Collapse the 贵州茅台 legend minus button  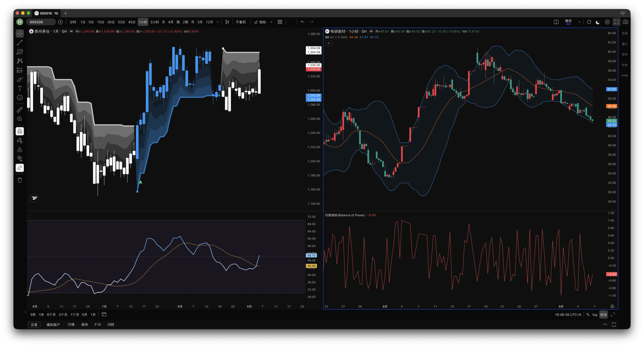tap(71, 31)
